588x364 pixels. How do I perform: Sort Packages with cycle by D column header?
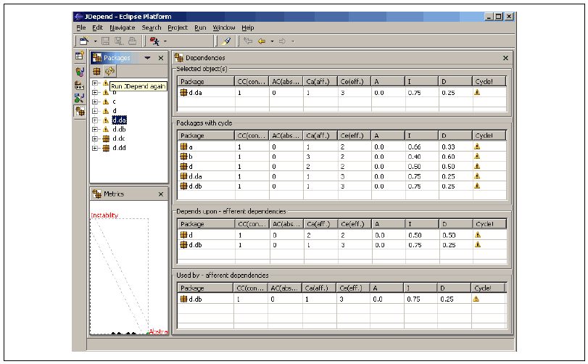[x=455, y=136]
